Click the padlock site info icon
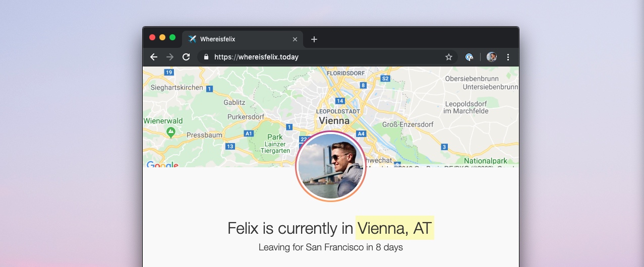Viewport: 644px width, 267px height. point(206,57)
